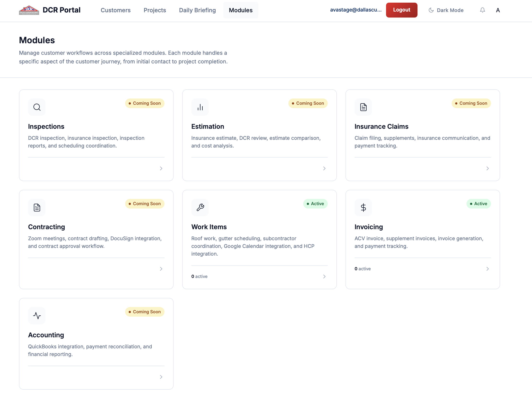
Task: Click the Accounting activity pulse icon
Action: [36, 315]
